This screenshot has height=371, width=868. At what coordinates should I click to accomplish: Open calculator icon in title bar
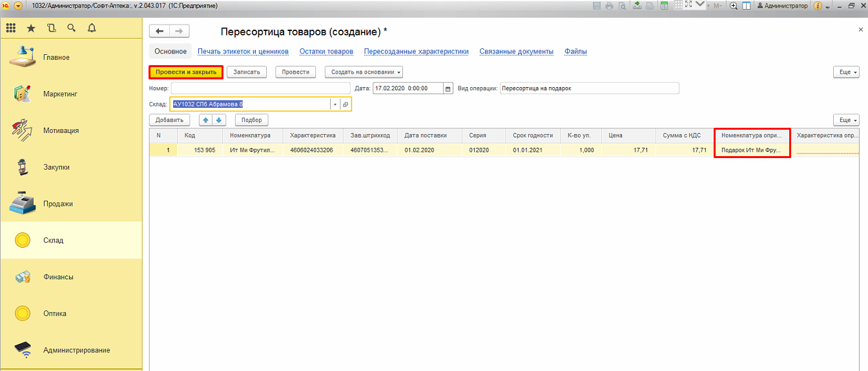(x=664, y=6)
